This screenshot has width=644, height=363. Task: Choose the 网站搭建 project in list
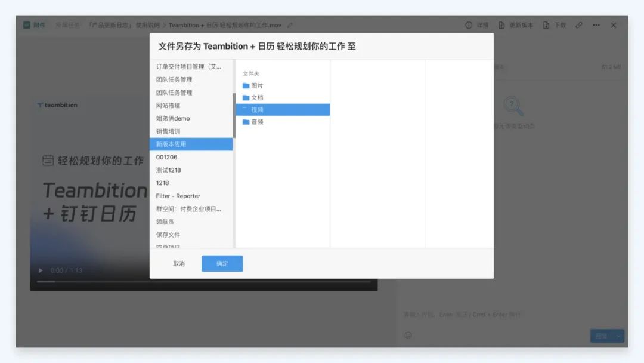coord(168,106)
